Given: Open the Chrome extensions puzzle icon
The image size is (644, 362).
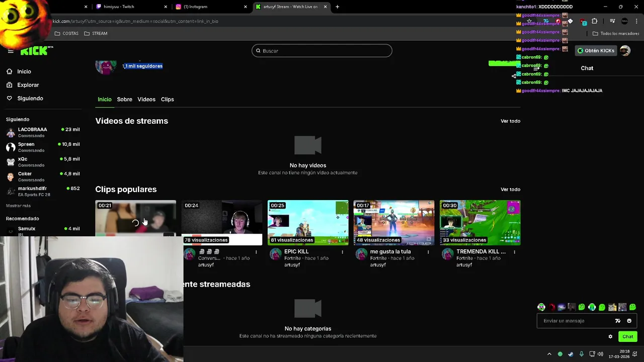Looking at the screenshot, I should (x=594, y=21).
